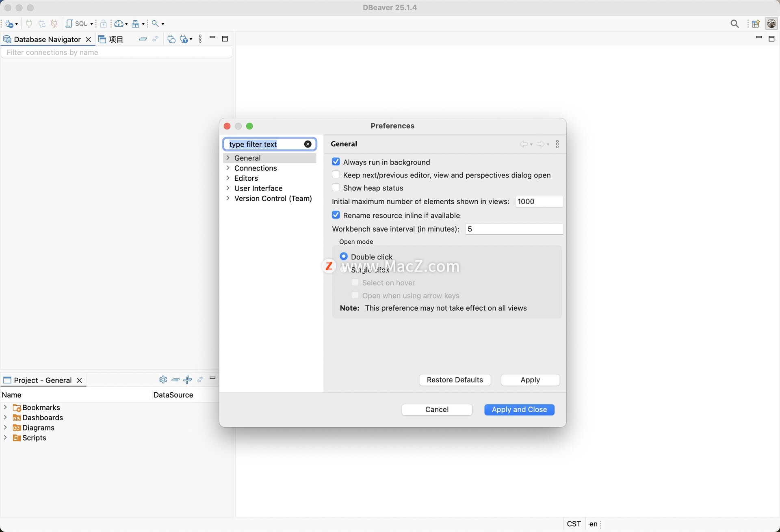Click the connection filter icon in Navigator toolbar
780x532 pixels.
(x=184, y=39)
